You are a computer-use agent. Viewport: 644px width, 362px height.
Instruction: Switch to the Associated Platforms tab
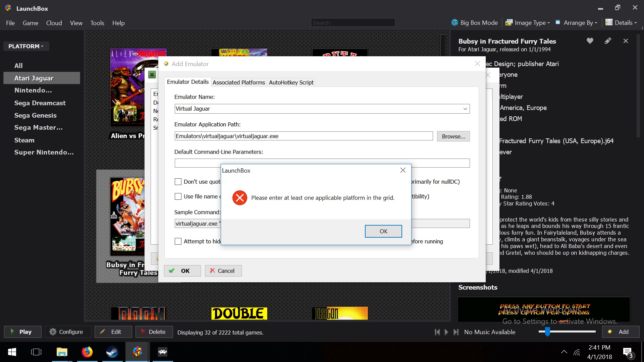pyautogui.click(x=238, y=82)
